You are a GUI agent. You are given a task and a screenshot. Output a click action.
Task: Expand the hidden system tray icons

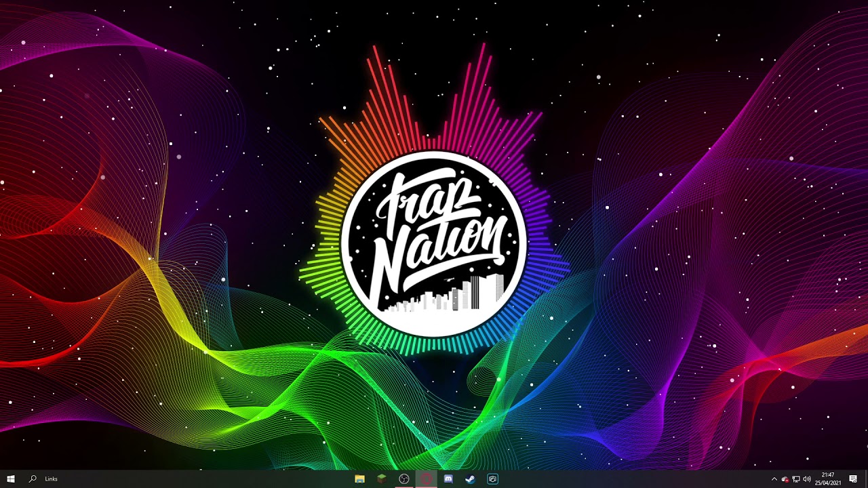pyautogui.click(x=774, y=479)
